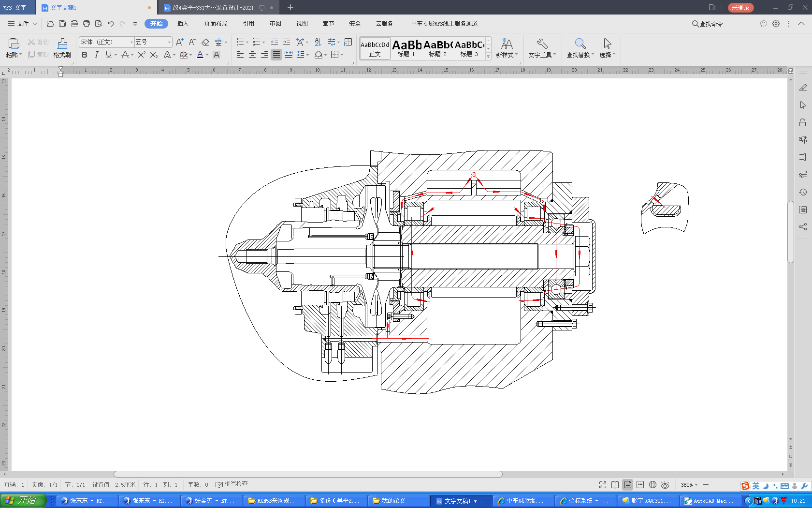Toggle distributed alignment

click(289, 55)
